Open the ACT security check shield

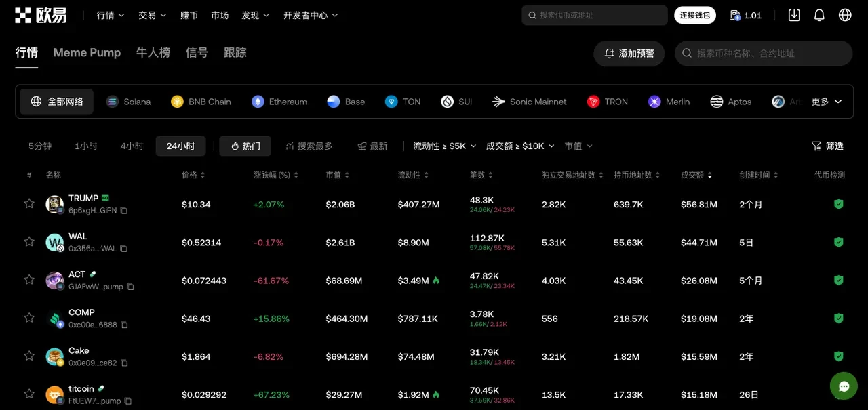pos(839,280)
